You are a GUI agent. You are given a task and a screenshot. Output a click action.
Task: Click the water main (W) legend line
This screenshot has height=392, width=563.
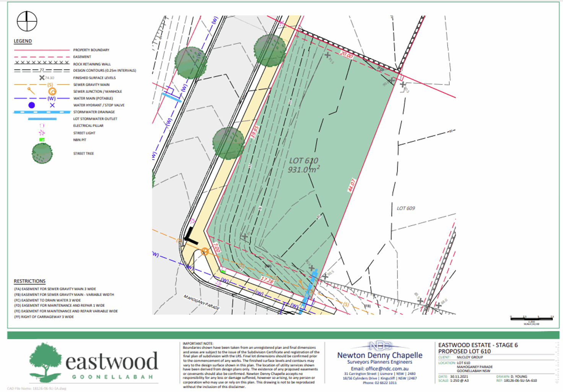(42, 98)
